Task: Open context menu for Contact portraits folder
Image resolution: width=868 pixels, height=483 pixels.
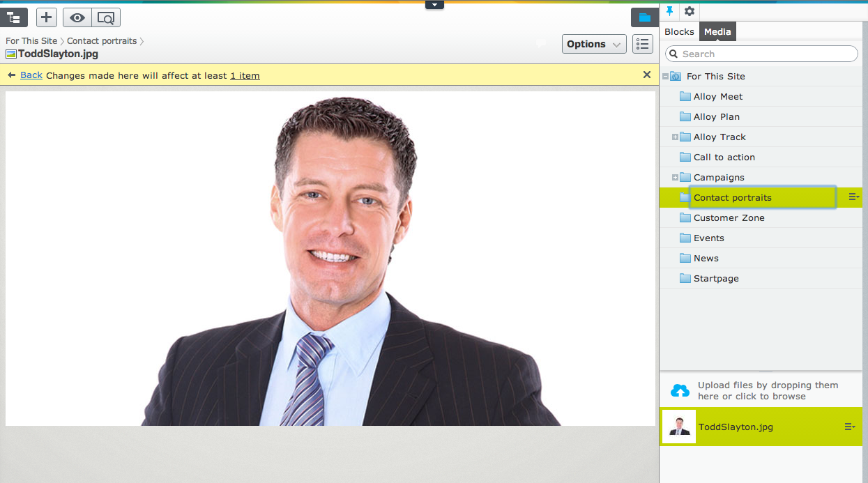Action: pos(853,197)
